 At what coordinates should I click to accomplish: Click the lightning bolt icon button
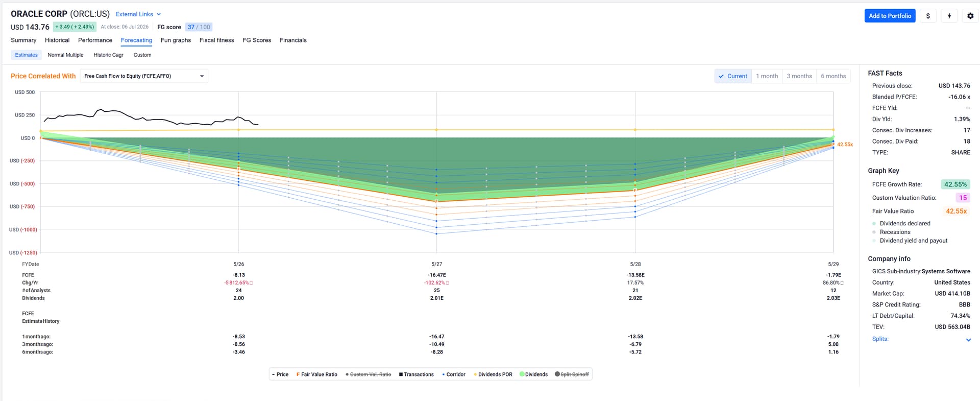[x=949, y=16]
